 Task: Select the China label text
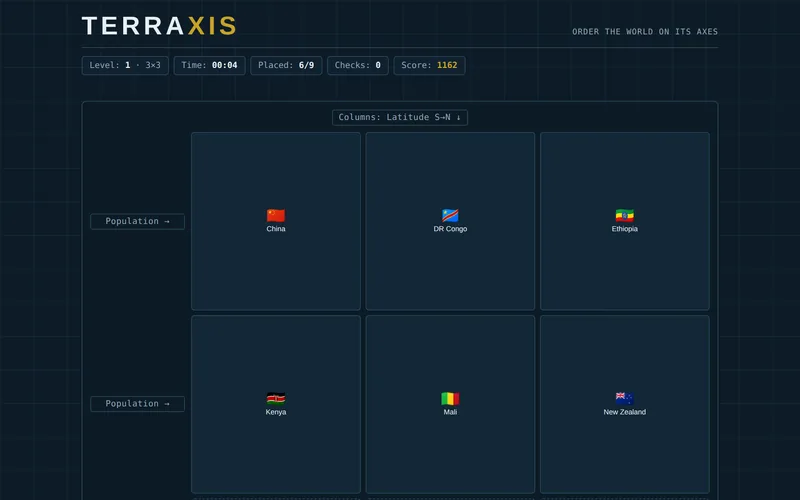tap(276, 229)
